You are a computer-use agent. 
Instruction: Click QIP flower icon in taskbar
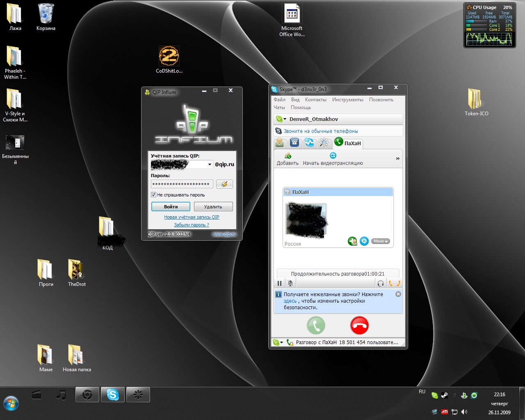pos(138,395)
